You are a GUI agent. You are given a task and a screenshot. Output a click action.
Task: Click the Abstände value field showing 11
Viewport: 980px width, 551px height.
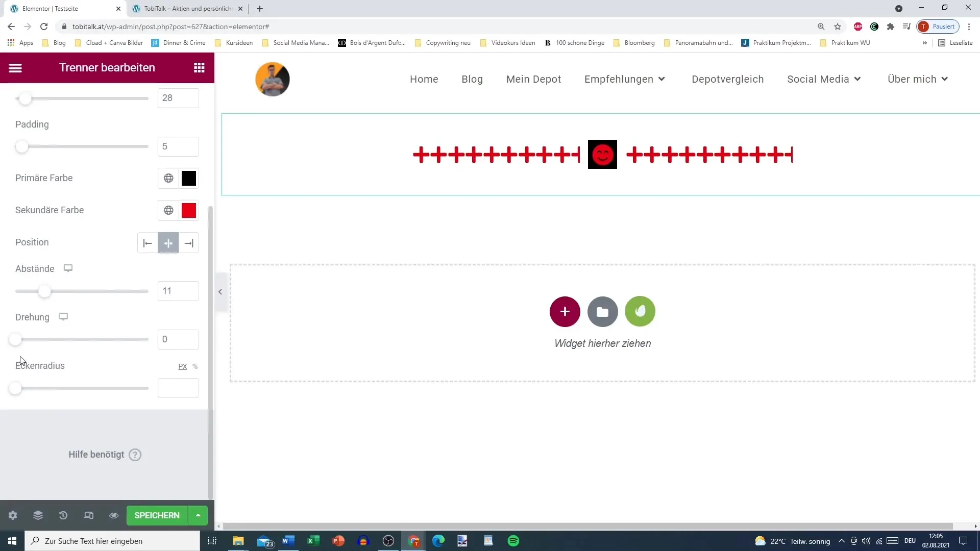tap(178, 291)
